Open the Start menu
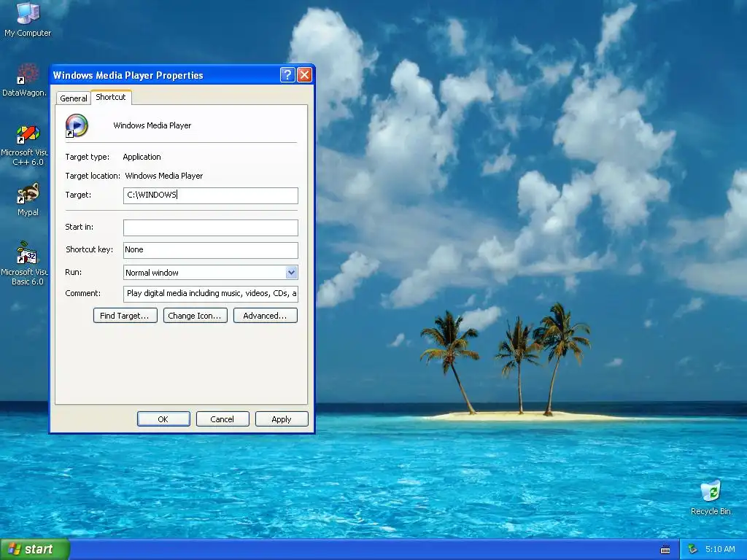This screenshot has width=747, height=560. pyautogui.click(x=35, y=549)
